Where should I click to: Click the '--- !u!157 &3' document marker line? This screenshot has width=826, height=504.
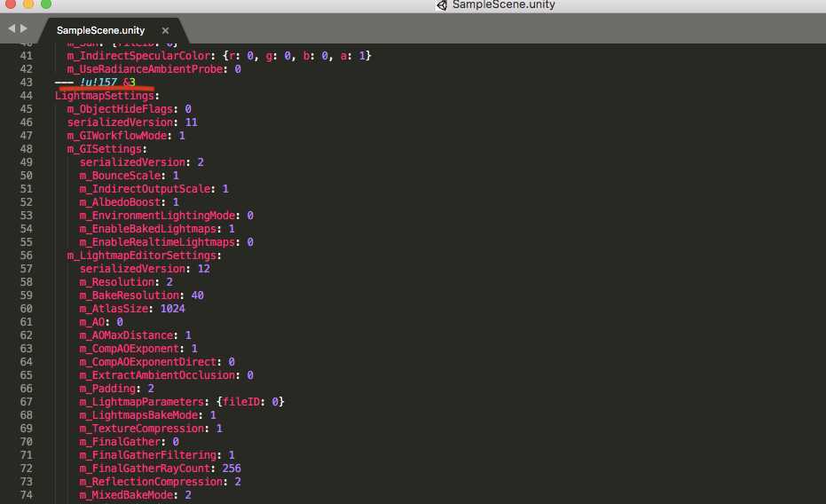tap(95, 83)
